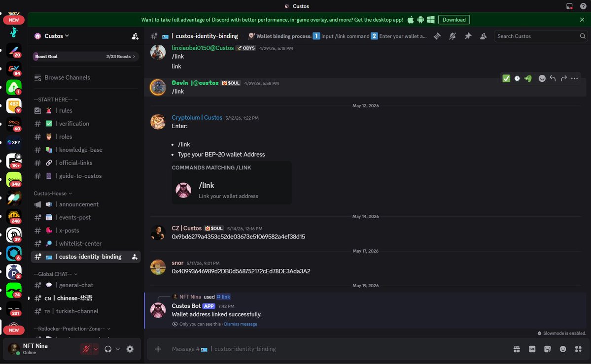Screen dimensions: 591x364
Task: Open the Inbox icon at top right
Action: click(x=569, y=6)
